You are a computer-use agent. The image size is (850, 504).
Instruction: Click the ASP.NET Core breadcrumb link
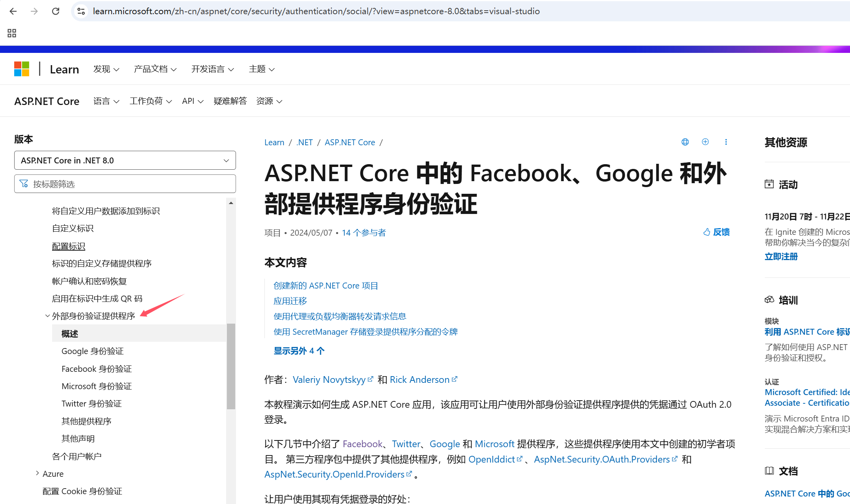(x=350, y=142)
